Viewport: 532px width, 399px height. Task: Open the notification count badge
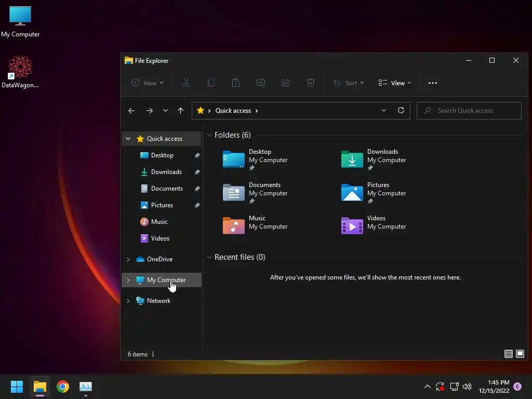click(517, 387)
